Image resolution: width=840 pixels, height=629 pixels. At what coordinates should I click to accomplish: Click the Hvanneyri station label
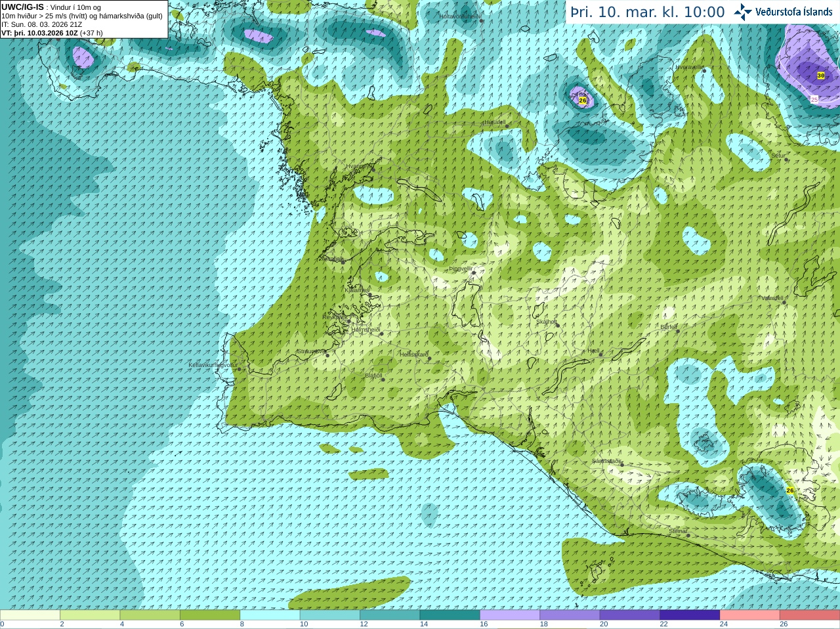coord(358,167)
